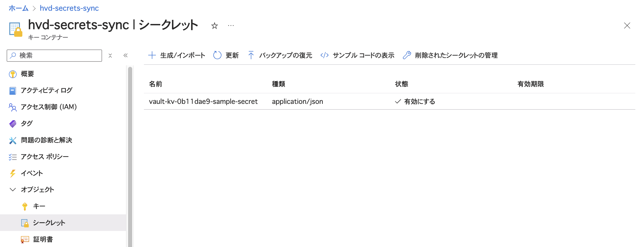
Task: Sort by the 名前 column header
Action: (x=155, y=84)
